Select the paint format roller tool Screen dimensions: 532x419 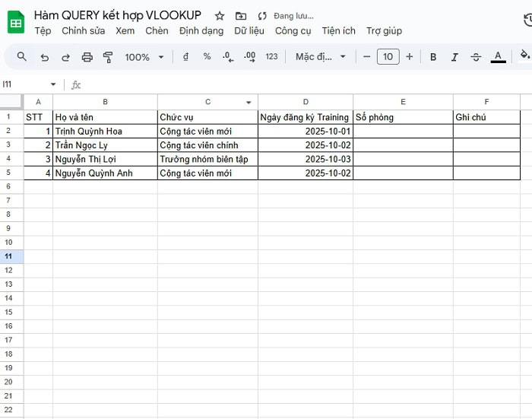point(107,57)
